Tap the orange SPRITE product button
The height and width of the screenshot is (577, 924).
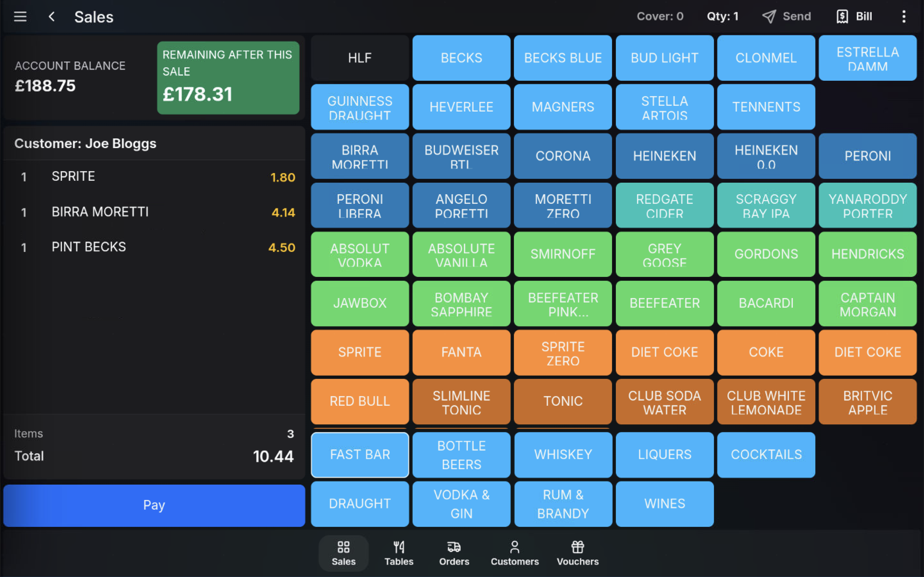360,353
